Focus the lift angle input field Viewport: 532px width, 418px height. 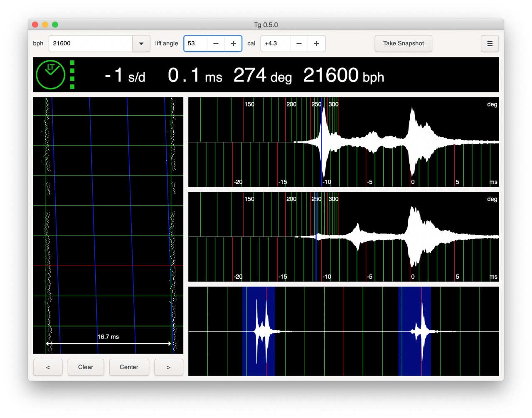click(x=196, y=44)
